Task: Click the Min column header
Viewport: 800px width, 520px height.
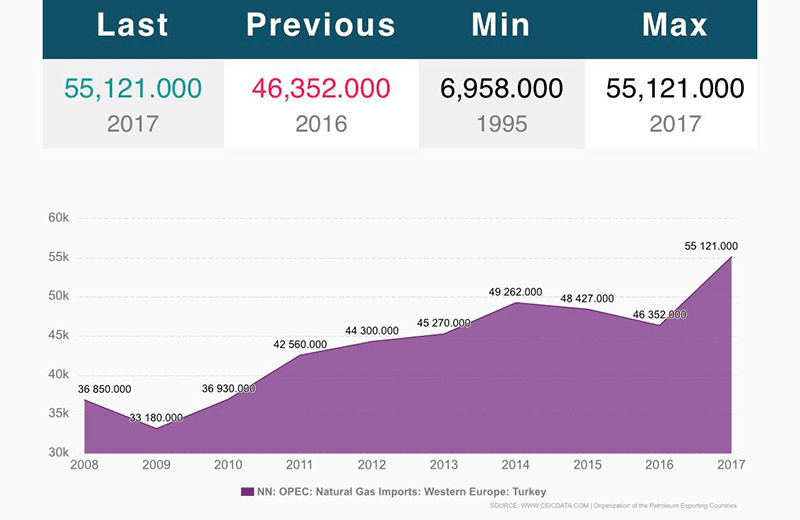Action: click(500, 26)
